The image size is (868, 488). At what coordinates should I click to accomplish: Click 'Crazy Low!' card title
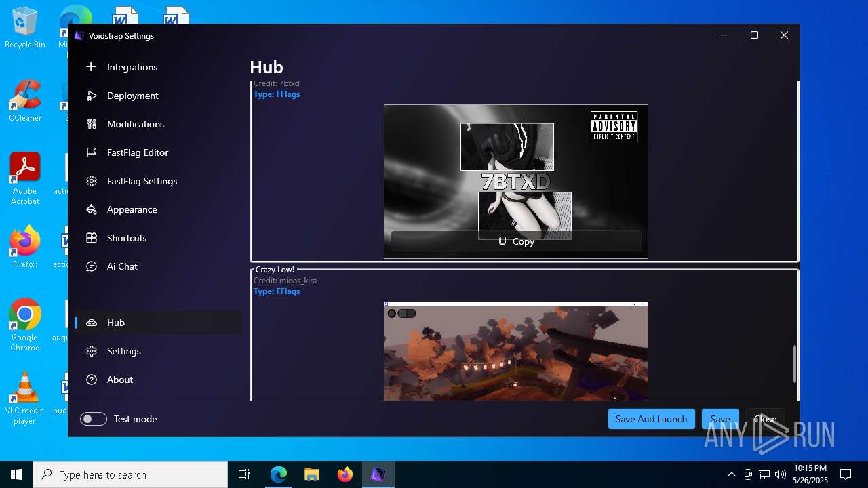275,270
